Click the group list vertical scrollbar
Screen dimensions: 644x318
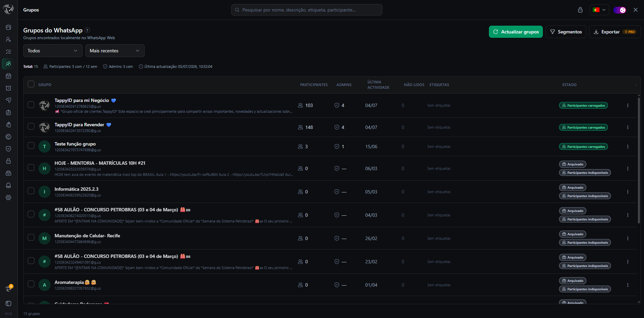[x=639, y=160]
